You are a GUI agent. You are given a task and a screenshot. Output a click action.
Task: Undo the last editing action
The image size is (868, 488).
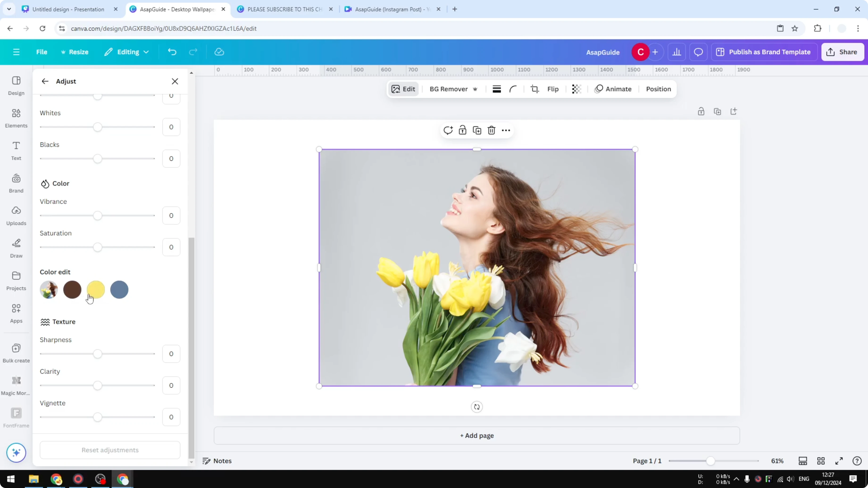pyautogui.click(x=172, y=52)
